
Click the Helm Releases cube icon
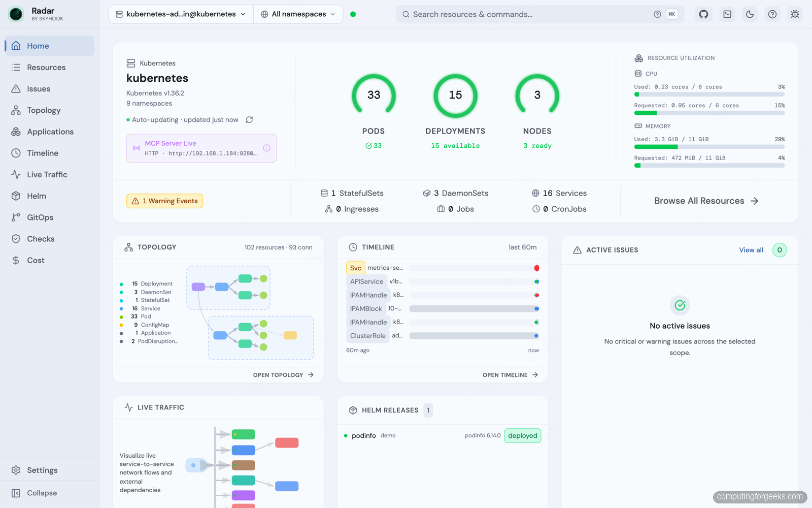tap(353, 410)
